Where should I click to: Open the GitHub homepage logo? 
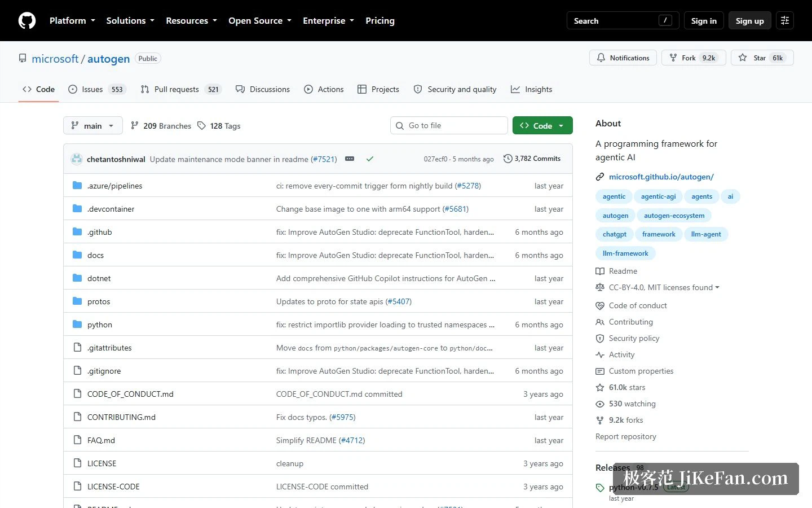[x=27, y=20]
